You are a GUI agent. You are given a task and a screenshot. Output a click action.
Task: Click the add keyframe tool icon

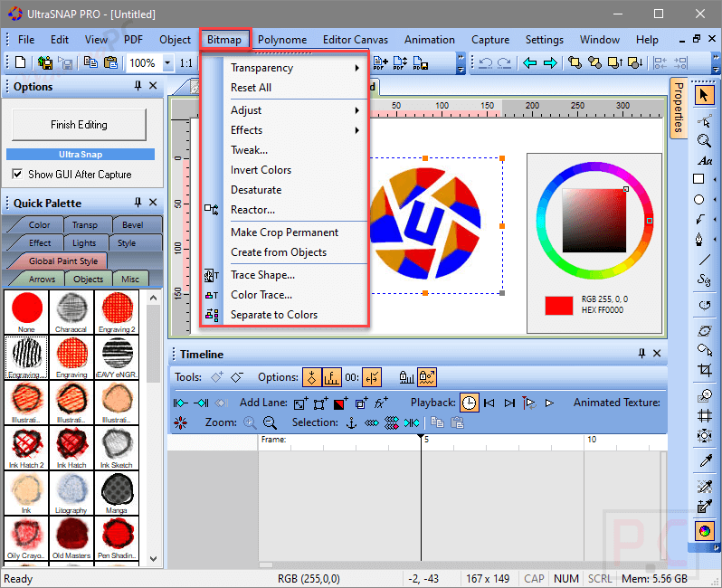pyautogui.click(x=217, y=377)
